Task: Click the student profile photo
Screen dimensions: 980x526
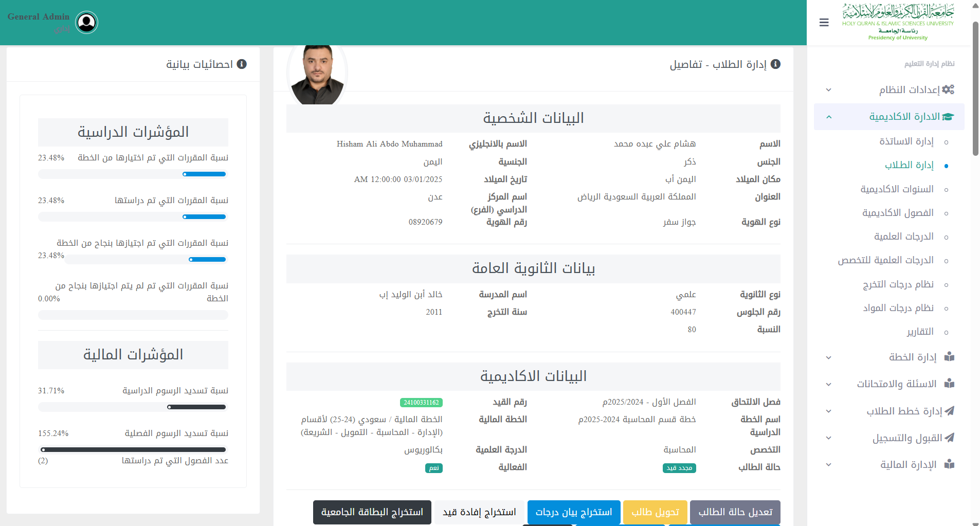Action: (317, 75)
